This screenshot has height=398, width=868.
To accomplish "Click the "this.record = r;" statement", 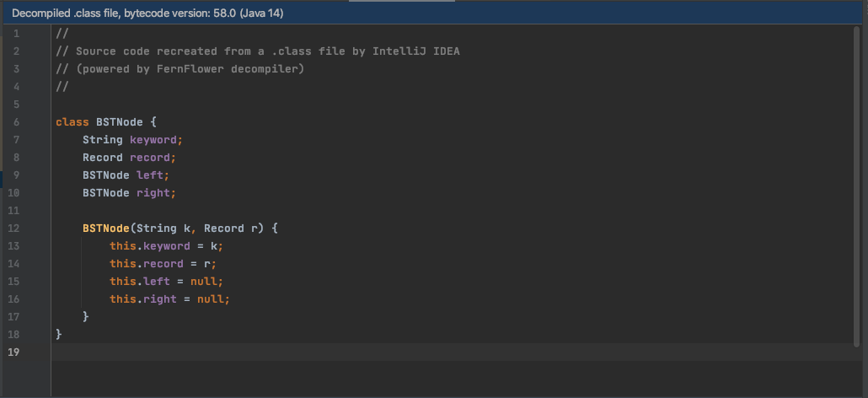I will point(163,263).
